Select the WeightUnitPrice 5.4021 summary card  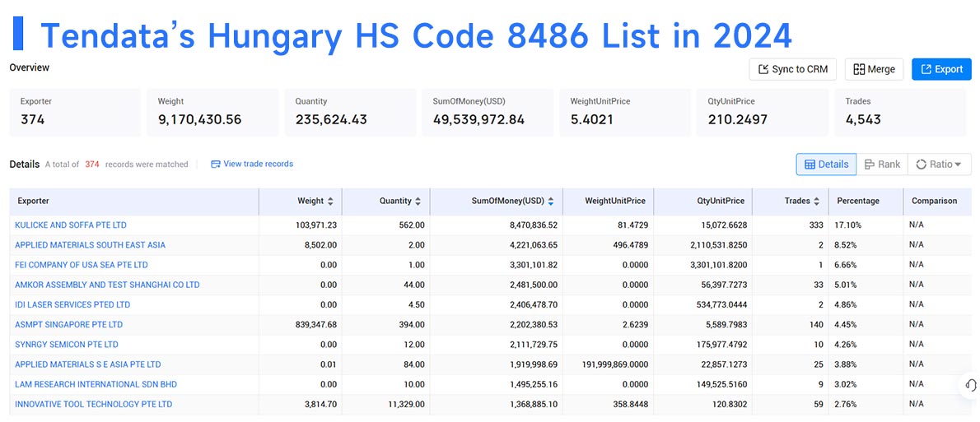tap(625, 113)
